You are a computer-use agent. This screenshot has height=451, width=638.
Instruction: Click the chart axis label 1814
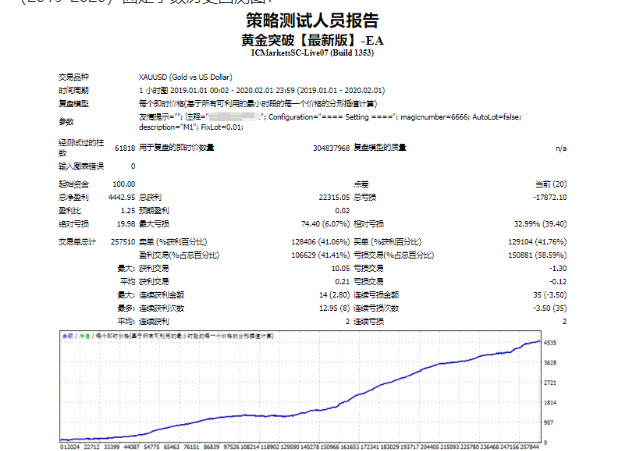[x=550, y=403]
